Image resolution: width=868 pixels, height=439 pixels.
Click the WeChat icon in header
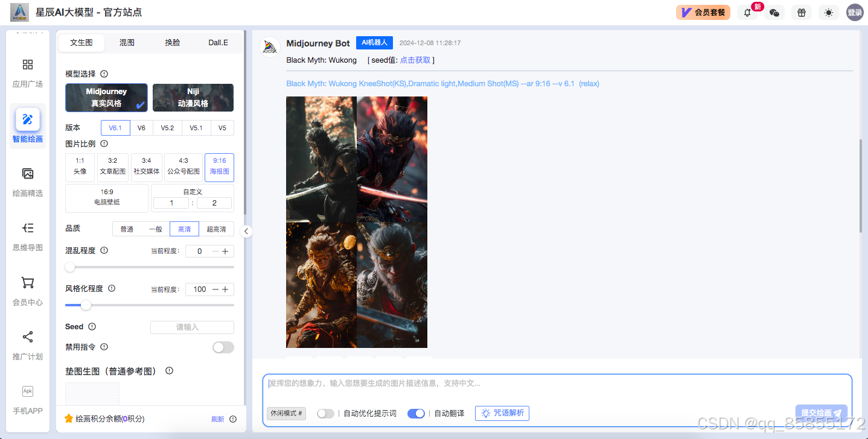(x=774, y=13)
